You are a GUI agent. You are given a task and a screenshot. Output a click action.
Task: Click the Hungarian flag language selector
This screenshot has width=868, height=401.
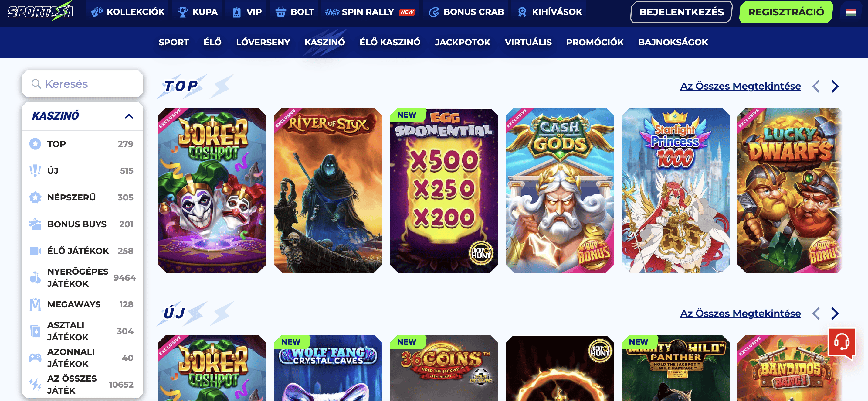click(x=851, y=12)
